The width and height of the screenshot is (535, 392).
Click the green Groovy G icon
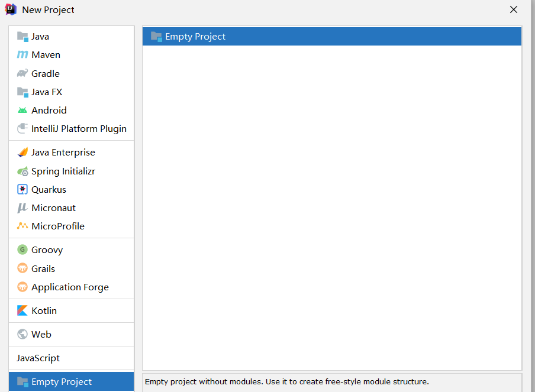(22, 250)
